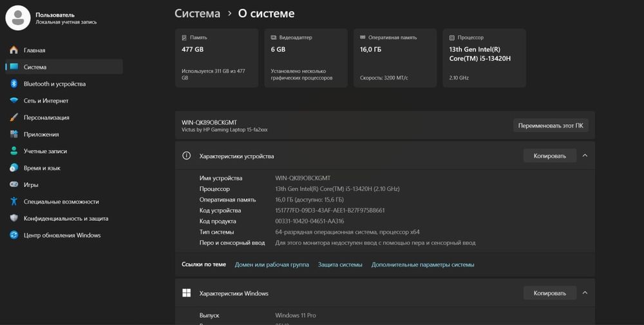Open the Время и язык globe icon
Screen dimensions: 644x325
pos(14,168)
